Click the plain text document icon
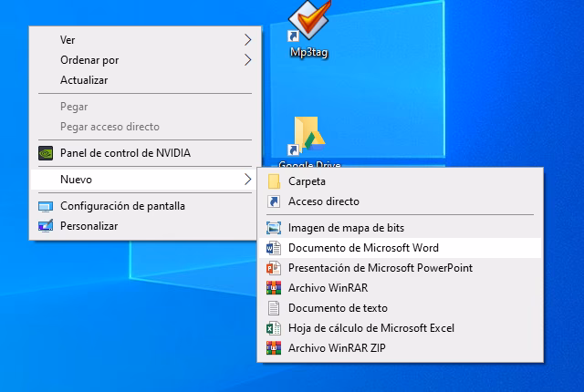The height and width of the screenshot is (392, 584). (274, 308)
